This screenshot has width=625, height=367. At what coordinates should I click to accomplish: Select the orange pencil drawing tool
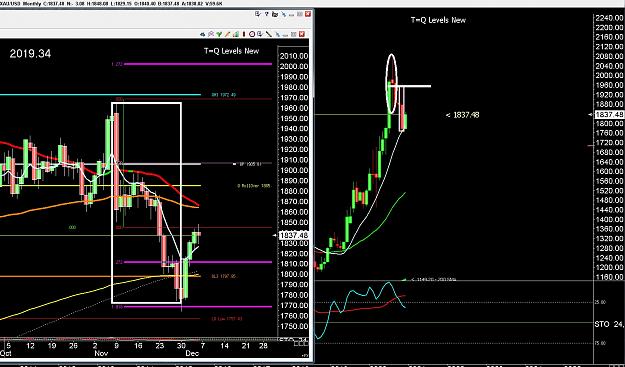coord(227,34)
